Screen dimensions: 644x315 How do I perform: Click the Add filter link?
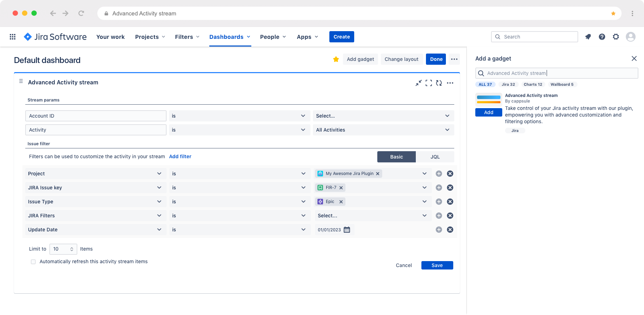[180, 156]
